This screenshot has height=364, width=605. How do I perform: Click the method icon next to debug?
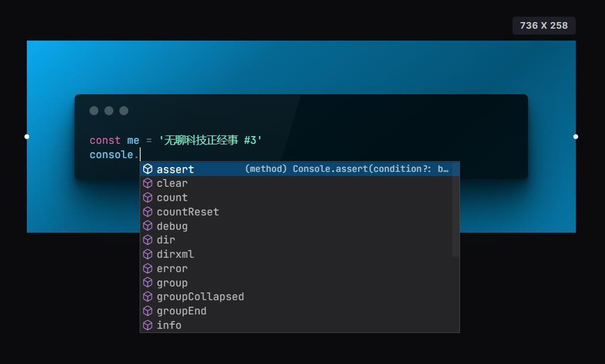click(x=148, y=226)
